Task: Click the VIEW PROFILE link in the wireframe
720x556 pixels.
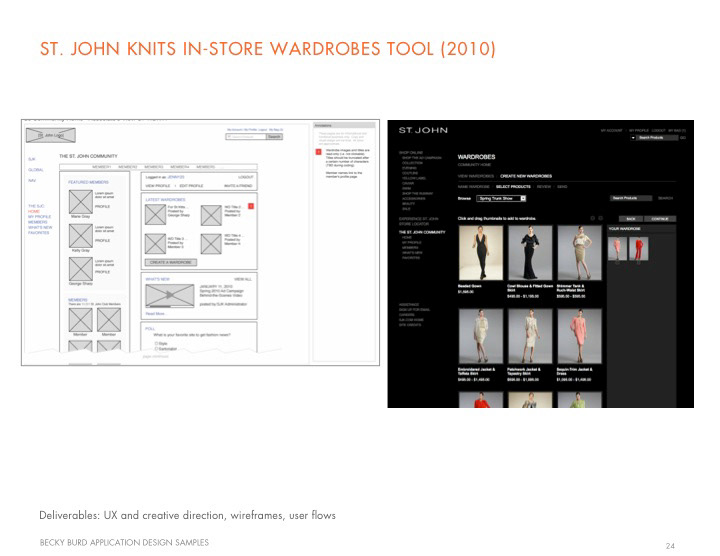Action: [158, 185]
